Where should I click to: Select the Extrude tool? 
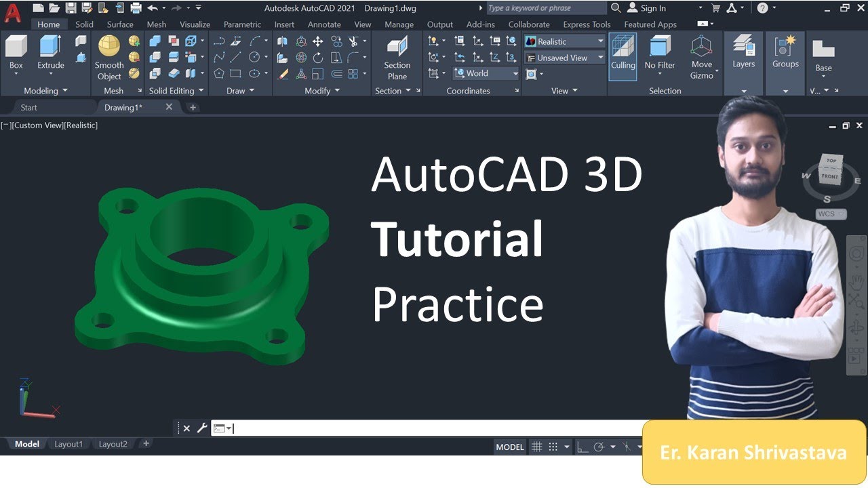[51, 53]
